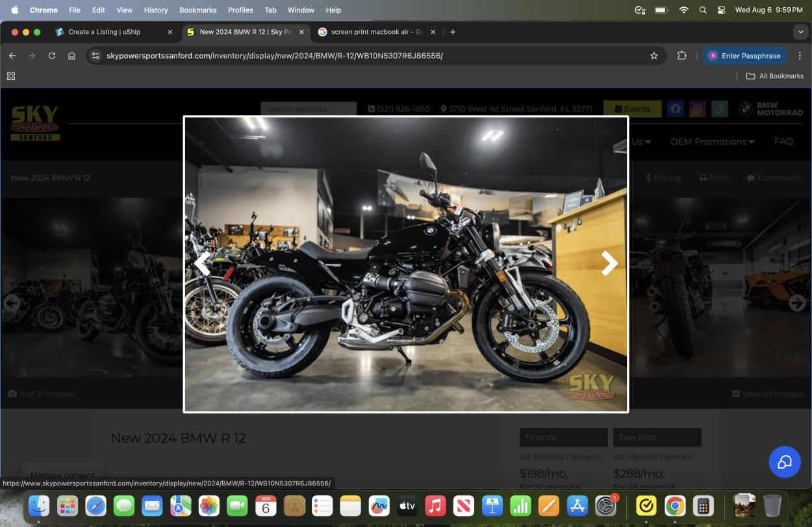Open Sky Powersports Facebook page icon
This screenshot has width=812, height=527.
pyautogui.click(x=676, y=109)
